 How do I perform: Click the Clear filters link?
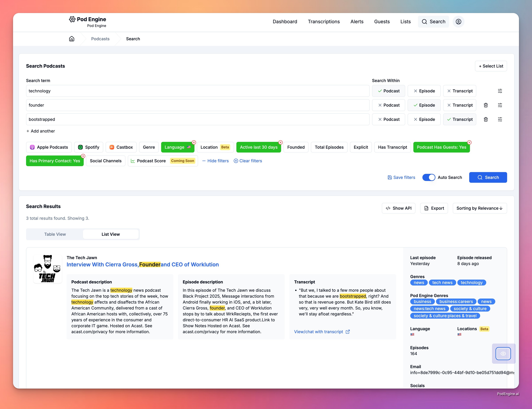click(248, 161)
